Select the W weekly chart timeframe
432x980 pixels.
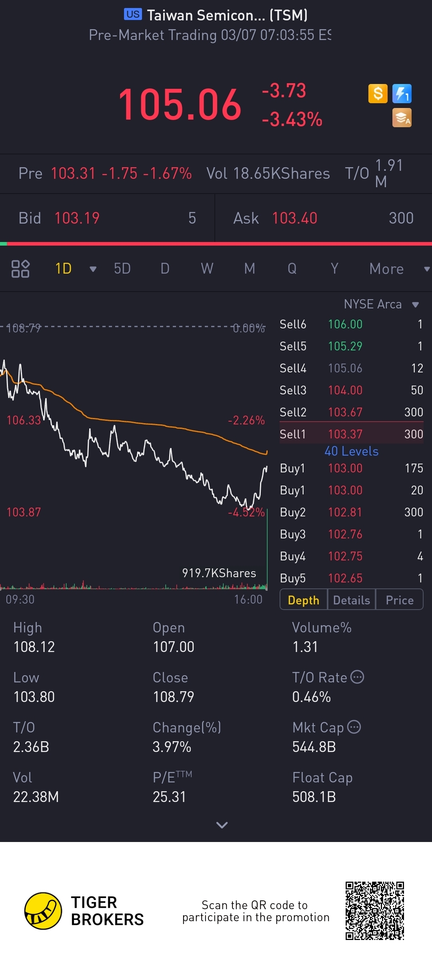(x=207, y=269)
